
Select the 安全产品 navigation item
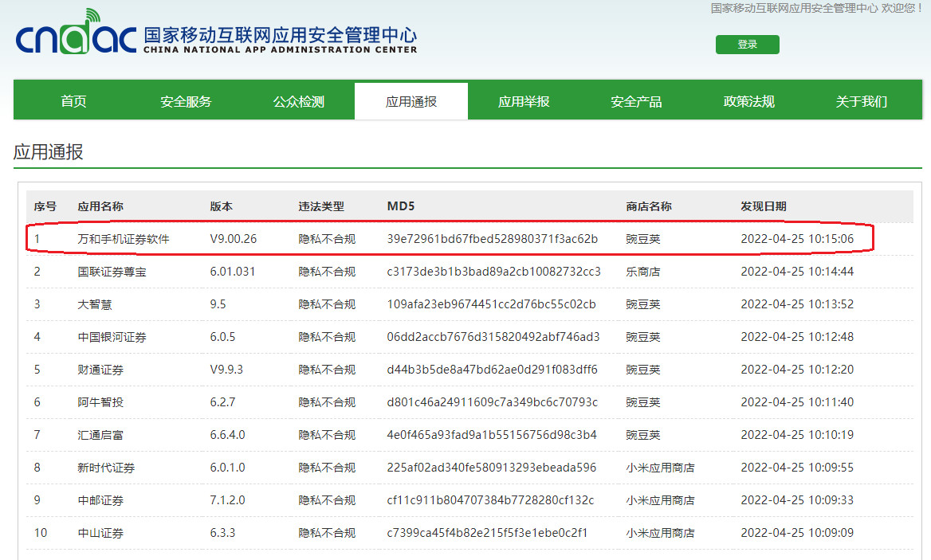(x=635, y=100)
